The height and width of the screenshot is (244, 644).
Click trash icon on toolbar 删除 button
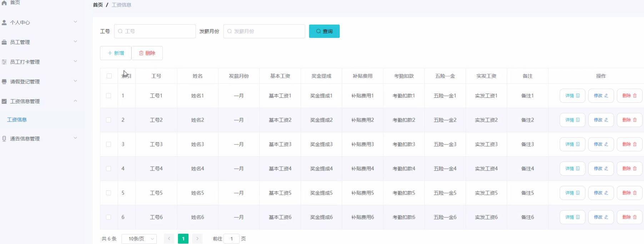pos(141,53)
